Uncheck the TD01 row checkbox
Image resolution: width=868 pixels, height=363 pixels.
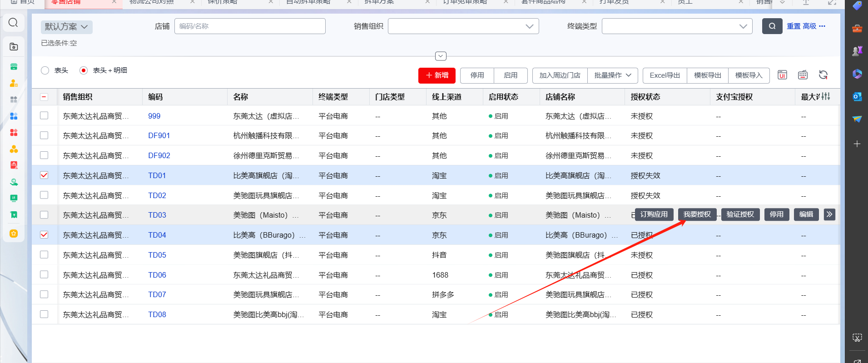44,175
